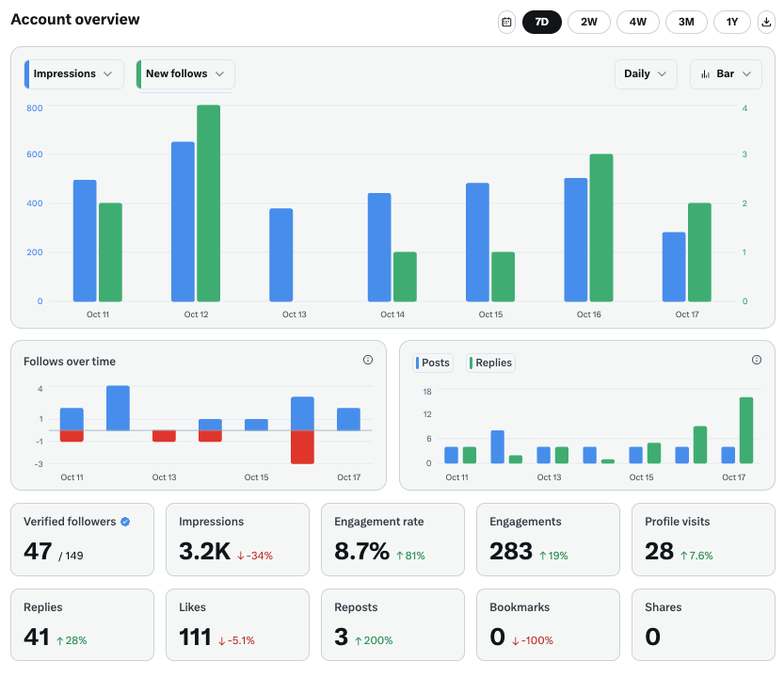Click the bar chart icon in Bar selector
This screenshot has height=678, width=784.
coord(706,74)
